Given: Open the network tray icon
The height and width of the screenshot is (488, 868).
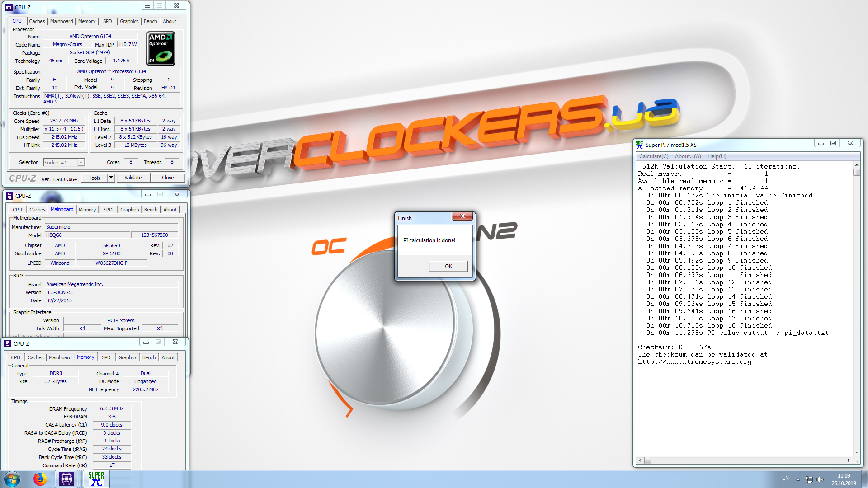Looking at the screenshot, I should coord(809,479).
